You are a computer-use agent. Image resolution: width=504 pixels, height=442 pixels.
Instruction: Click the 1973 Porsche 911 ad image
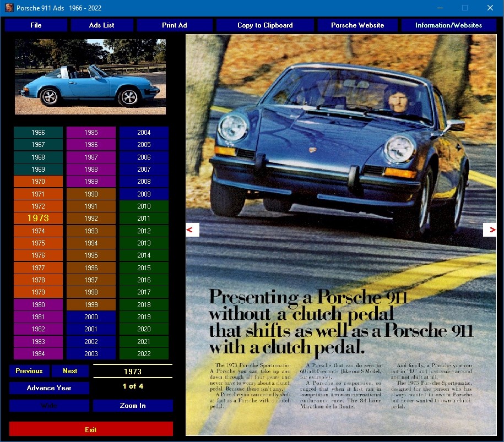pyautogui.click(x=341, y=235)
